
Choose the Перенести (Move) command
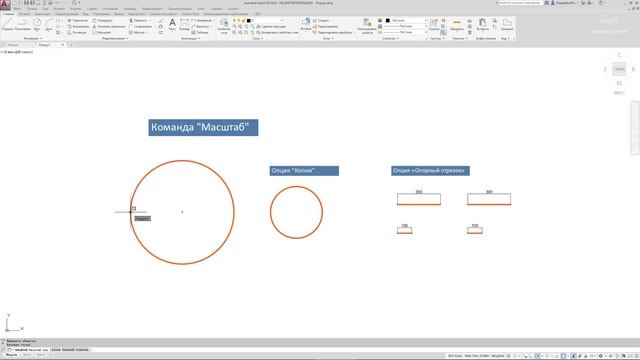pyautogui.click(x=78, y=20)
